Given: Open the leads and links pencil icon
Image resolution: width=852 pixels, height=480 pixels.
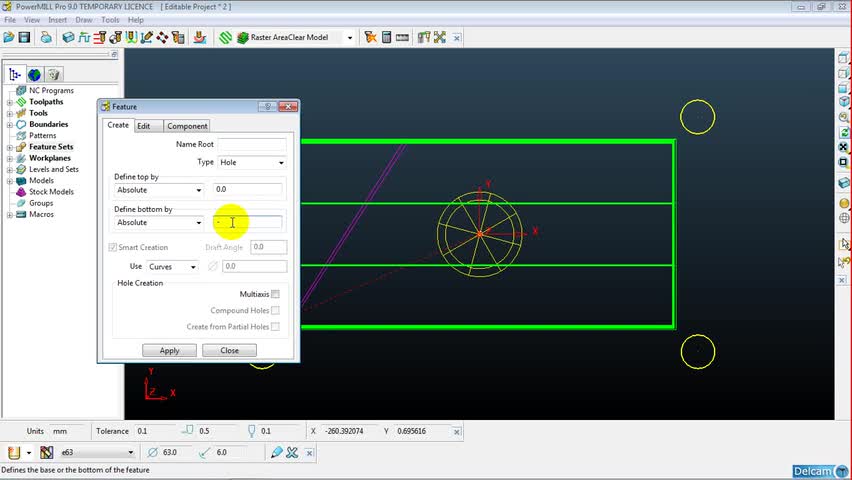Looking at the screenshot, I should (x=147, y=38).
